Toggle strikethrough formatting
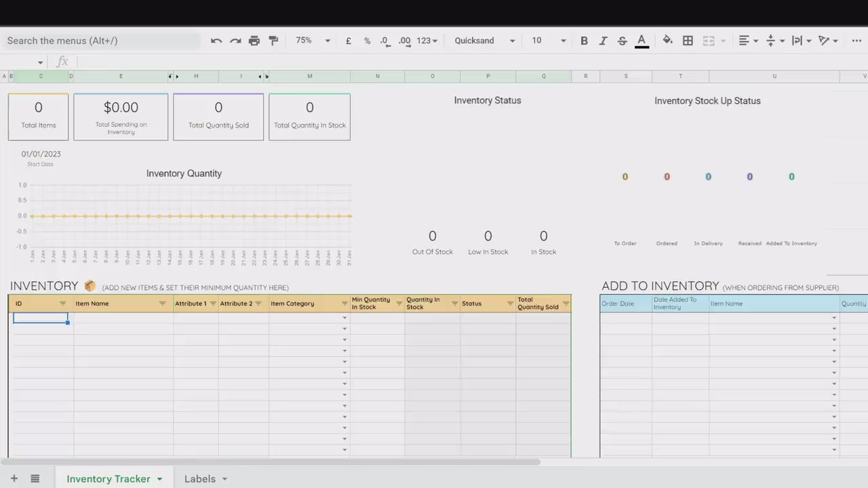 622,41
